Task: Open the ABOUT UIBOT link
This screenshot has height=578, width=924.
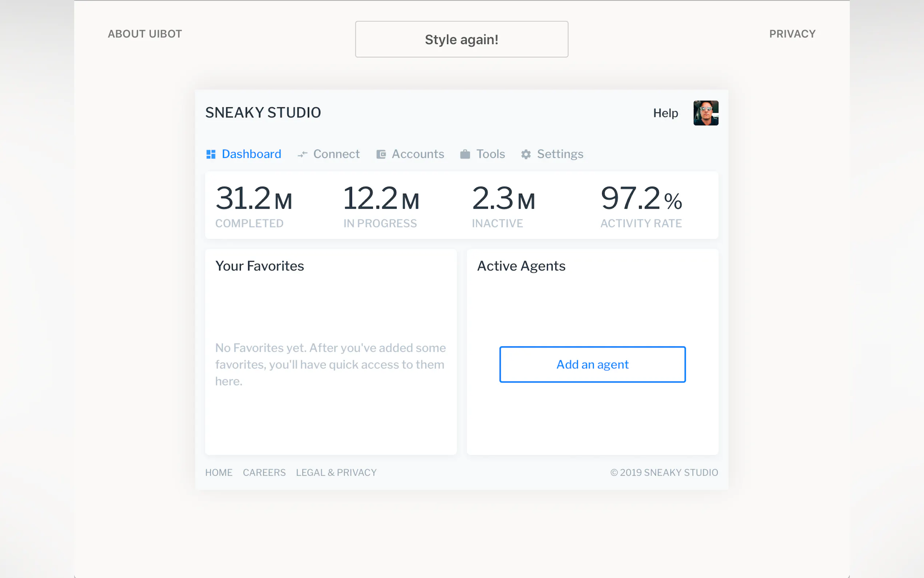Action: click(145, 33)
